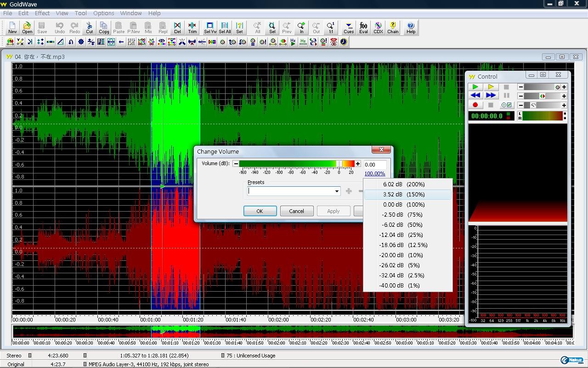This screenshot has height=368, width=588.
Task: Click plus on the Control volume slider
Action: point(564,87)
